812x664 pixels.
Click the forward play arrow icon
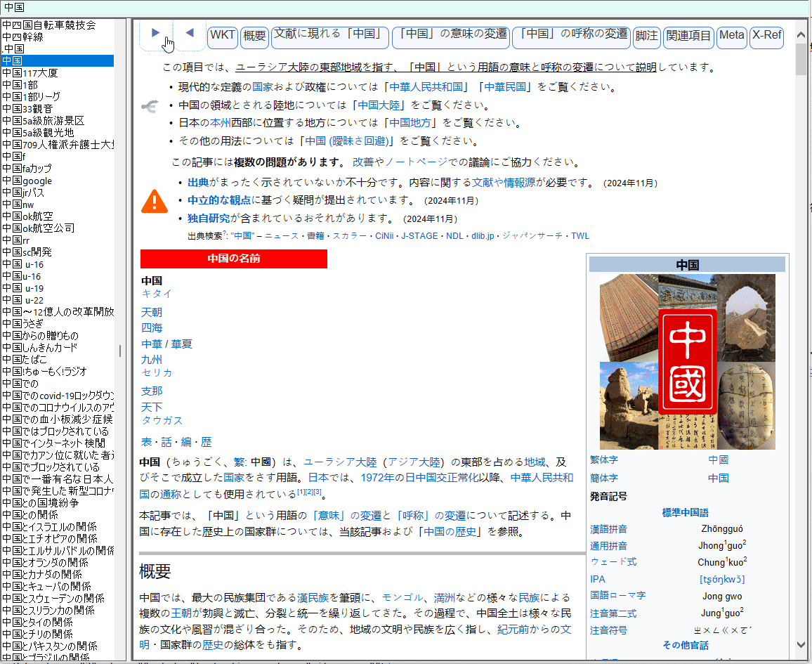tap(156, 32)
